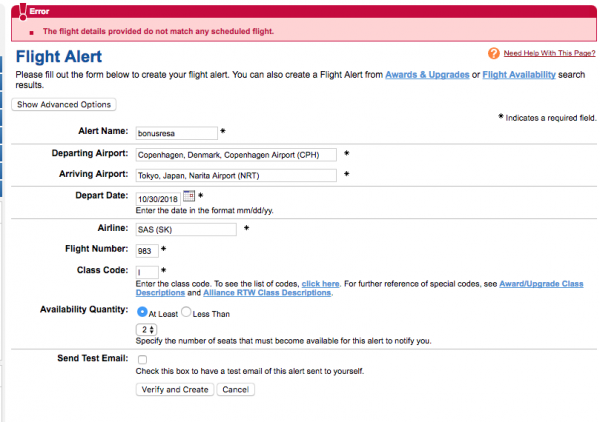Enable the Send Test Email checkbox
This screenshot has width=600, height=422.
pos(142,359)
